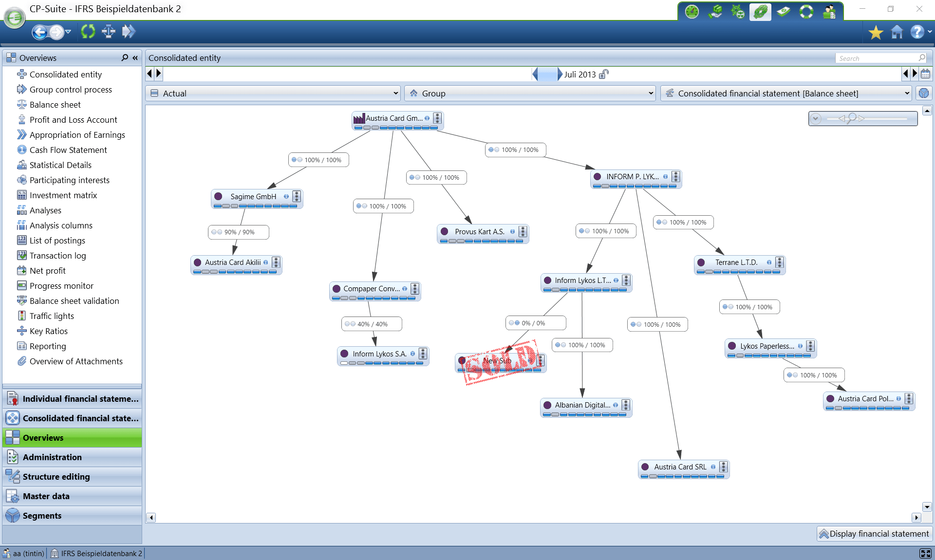Viewport: 935px width, 560px height.
Task: Open the green money bills module icon
Action: pyautogui.click(x=783, y=11)
